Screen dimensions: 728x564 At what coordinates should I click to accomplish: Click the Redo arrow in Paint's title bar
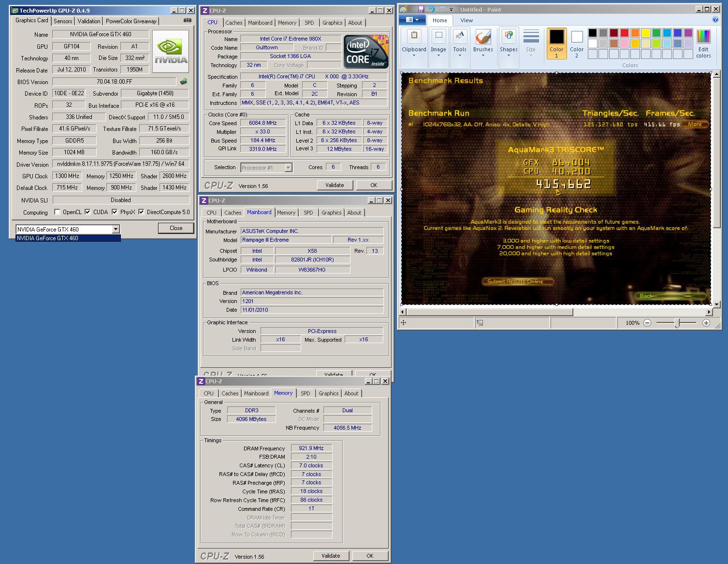[442, 9]
